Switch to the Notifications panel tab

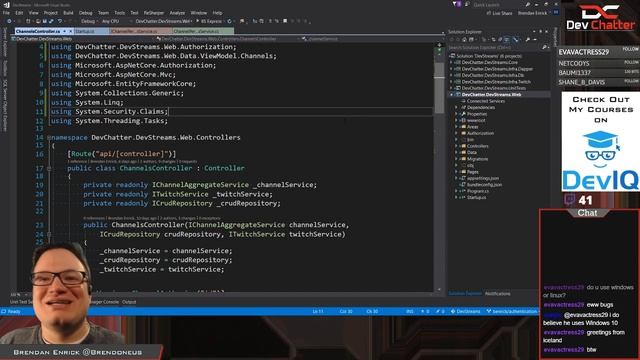point(498,293)
